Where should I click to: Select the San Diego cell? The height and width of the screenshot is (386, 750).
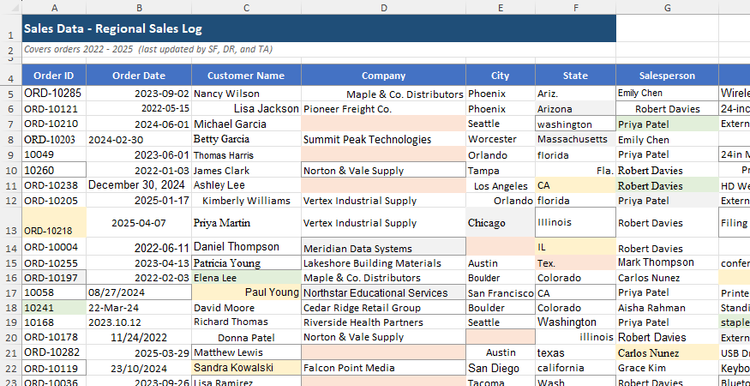tap(500, 368)
